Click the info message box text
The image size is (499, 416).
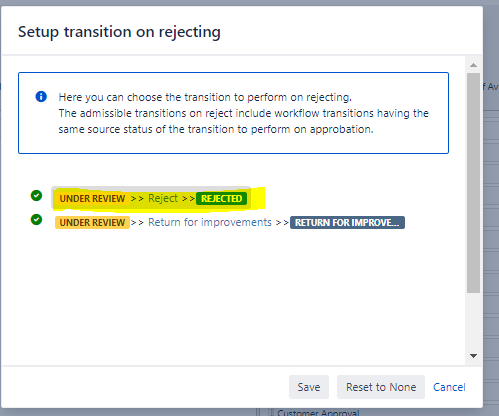(x=243, y=113)
